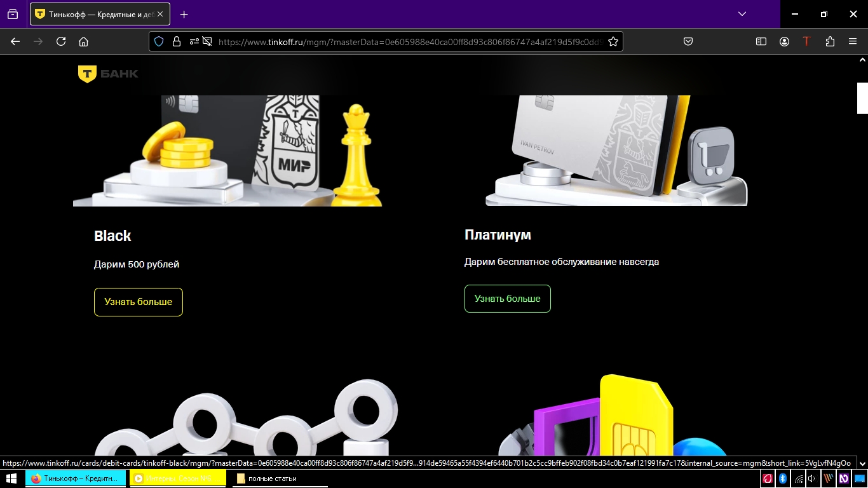This screenshot has height=488, width=868.
Task: Click the page scrollbar thumb
Action: coord(862,98)
